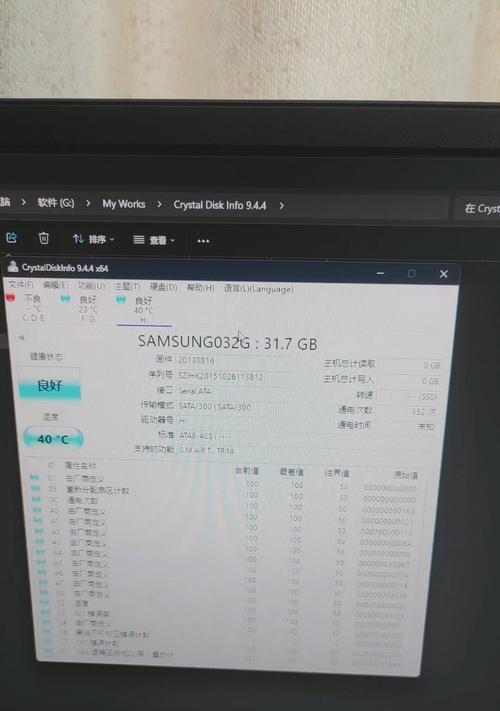The image size is (500, 711).
Task: Open the 语言(L)(Language) menu
Action: [x=258, y=288]
